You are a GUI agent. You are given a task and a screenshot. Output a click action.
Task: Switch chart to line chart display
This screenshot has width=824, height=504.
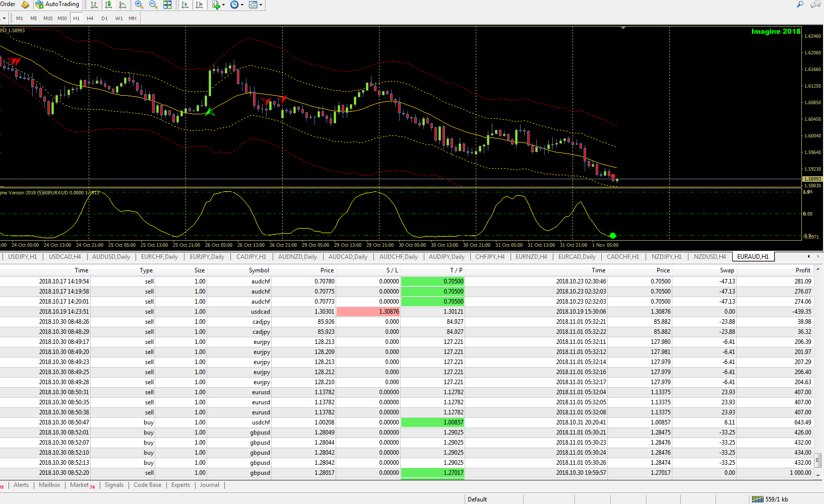click(x=122, y=5)
